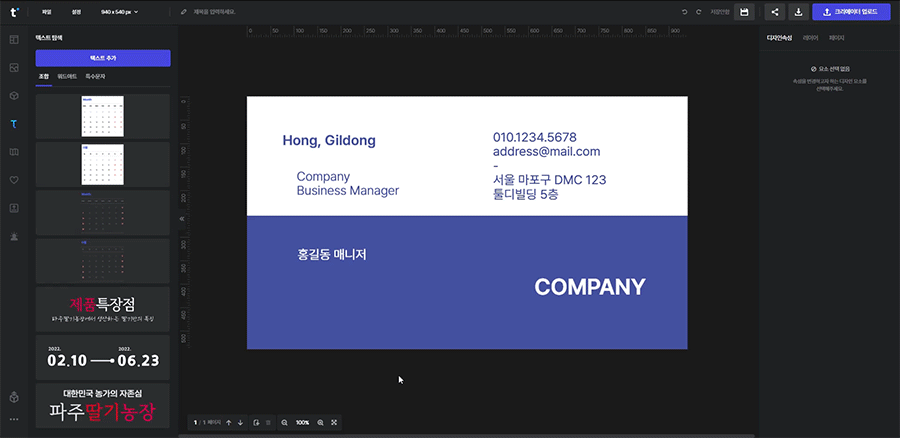Click the share icon

[x=775, y=12]
